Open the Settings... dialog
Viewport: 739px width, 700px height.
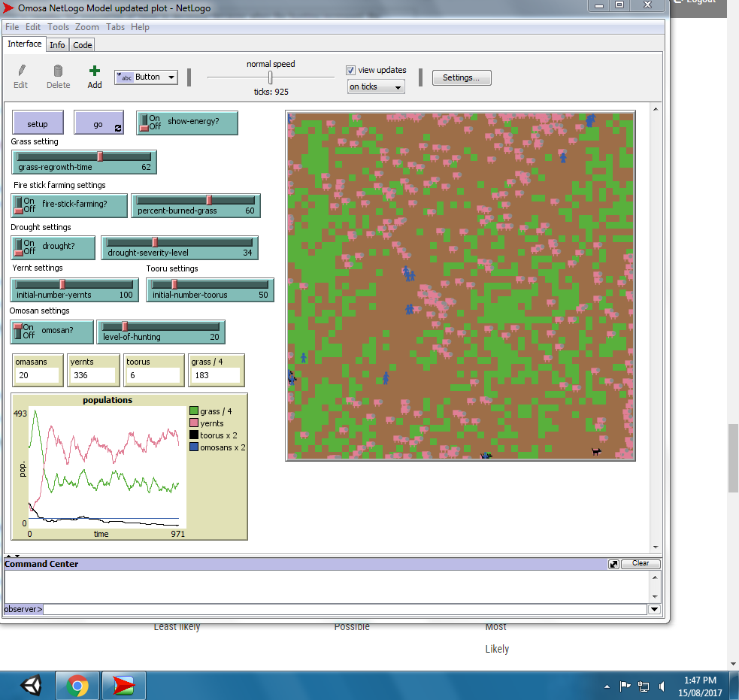(x=462, y=77)
